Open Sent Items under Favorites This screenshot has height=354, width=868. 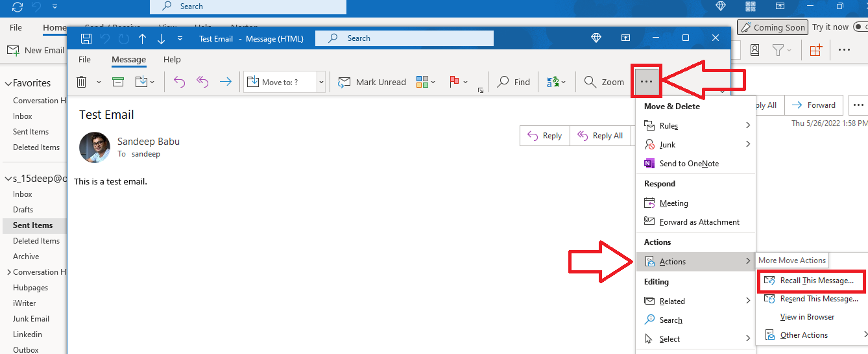(x=30, y=132)
